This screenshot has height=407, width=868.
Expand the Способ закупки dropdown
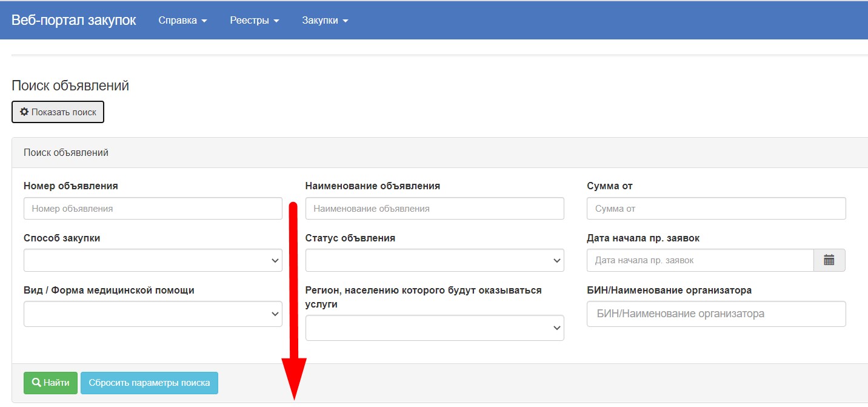[153, 260]
